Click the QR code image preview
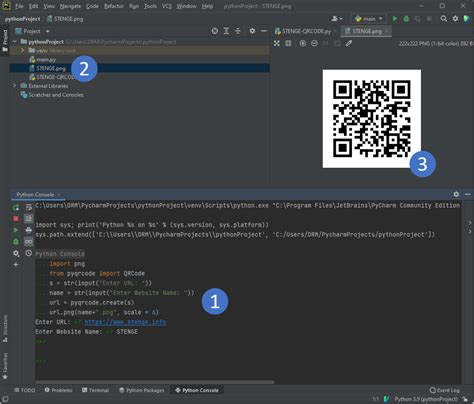This screenshot has width=474, height=404. (372, 119)
